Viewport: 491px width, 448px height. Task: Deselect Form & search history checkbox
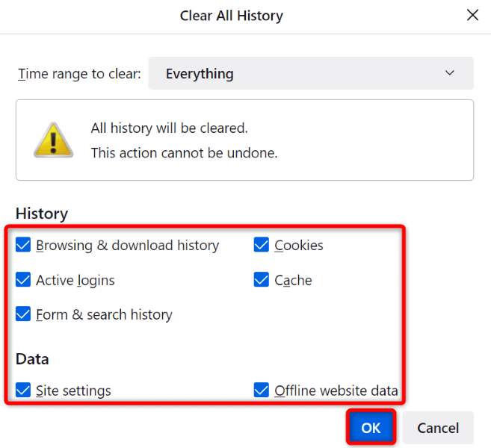23,314
